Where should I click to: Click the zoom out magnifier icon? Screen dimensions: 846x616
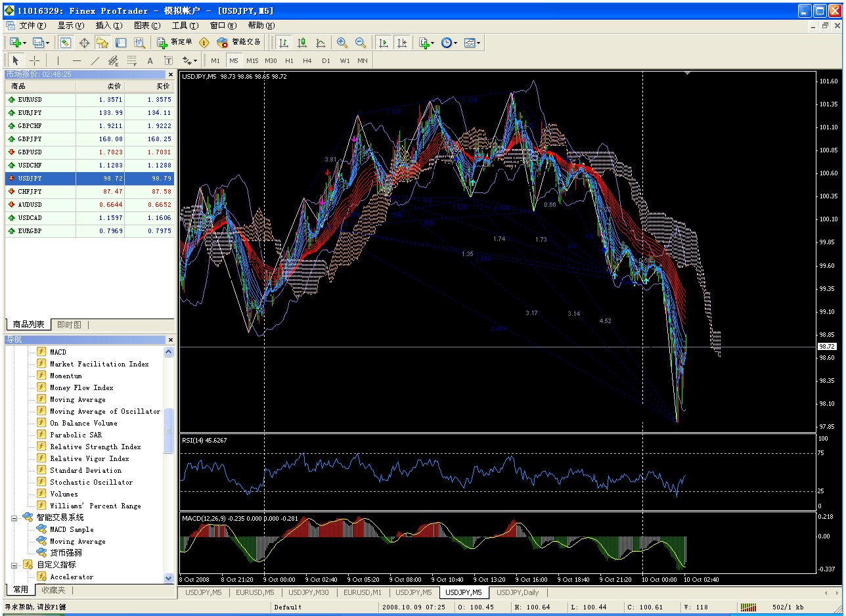(360, 43)
